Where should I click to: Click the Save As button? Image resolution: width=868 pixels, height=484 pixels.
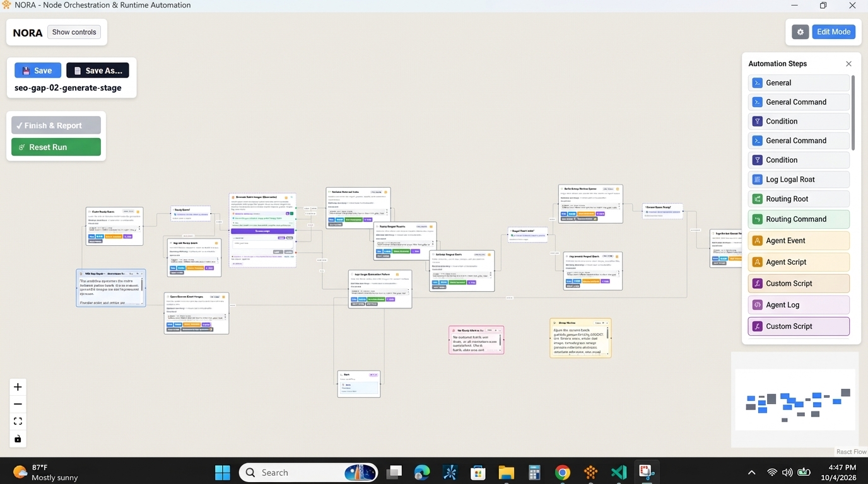[x=98, y=71]
